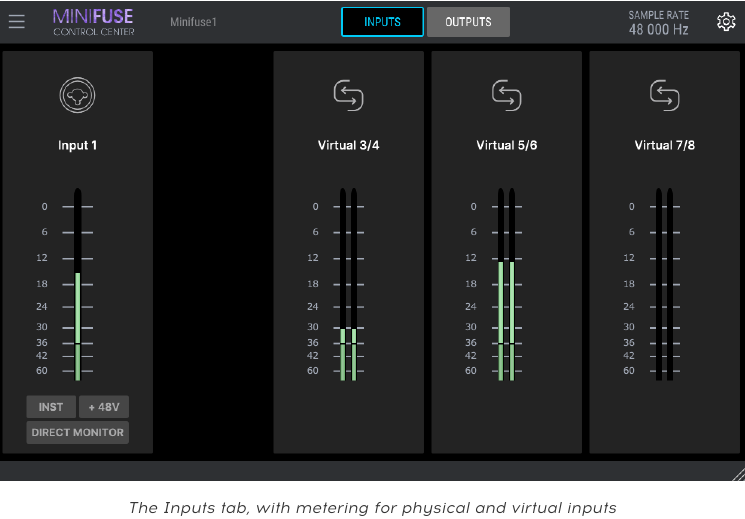Screen dimensions: 745x519
Task: Click the Input 1 channel label
Action: (x=77, y=145)
